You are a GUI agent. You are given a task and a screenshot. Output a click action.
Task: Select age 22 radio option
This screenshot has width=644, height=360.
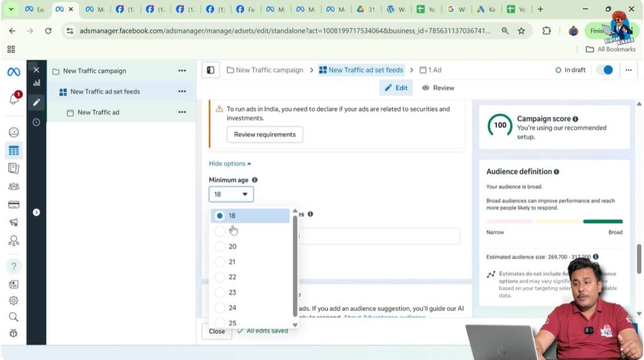(219, 277)
